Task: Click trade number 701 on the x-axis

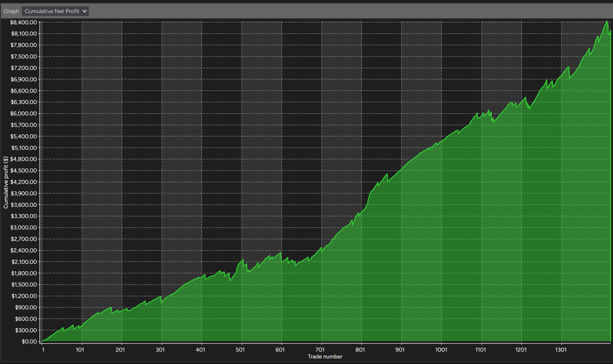Action: (320, 350)
